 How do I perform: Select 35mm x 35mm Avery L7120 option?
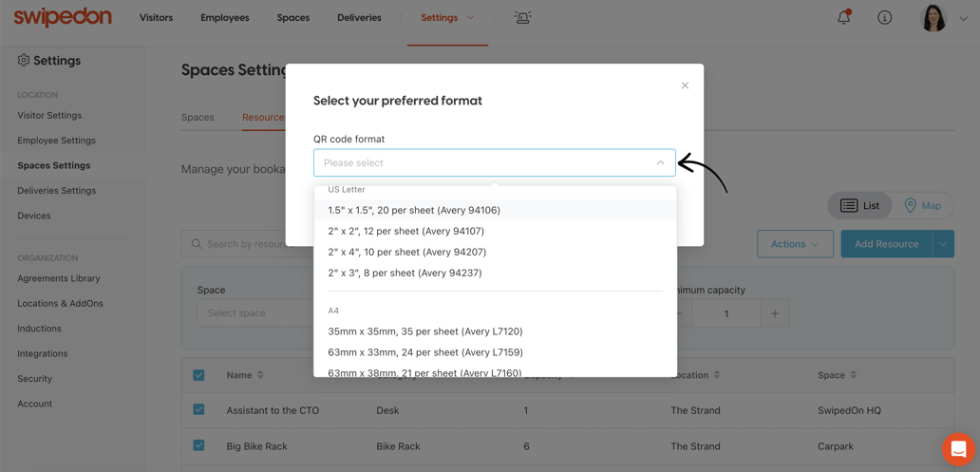424,331
